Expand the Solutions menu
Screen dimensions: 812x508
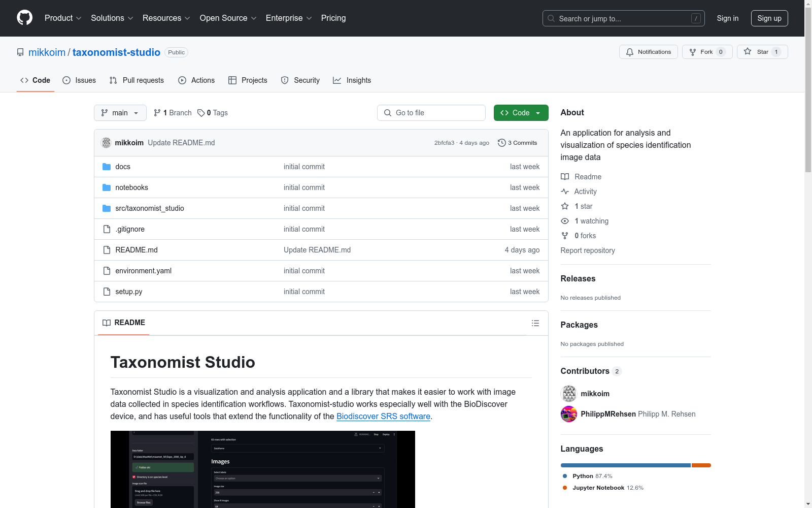click(112, 18)
